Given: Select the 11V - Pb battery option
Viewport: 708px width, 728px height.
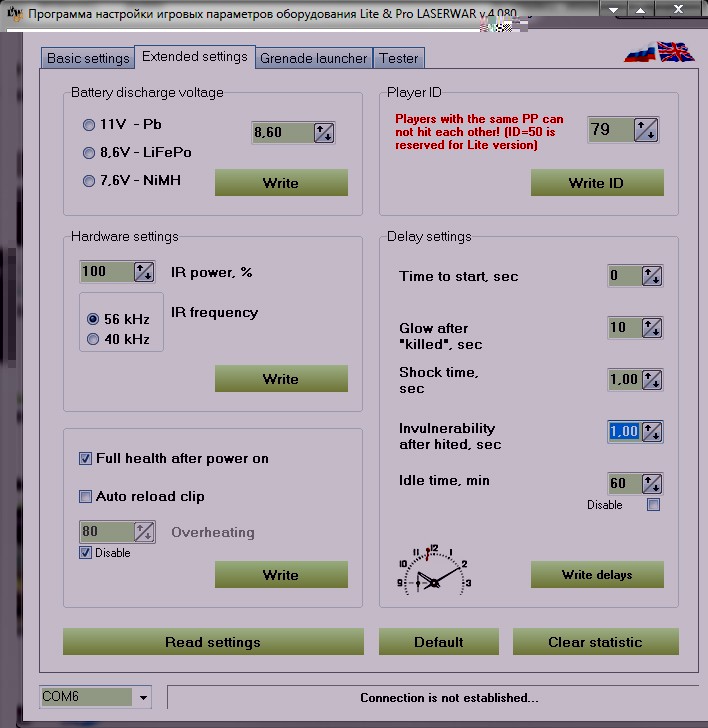Looking at the screenshot, I should click(90, 125).
